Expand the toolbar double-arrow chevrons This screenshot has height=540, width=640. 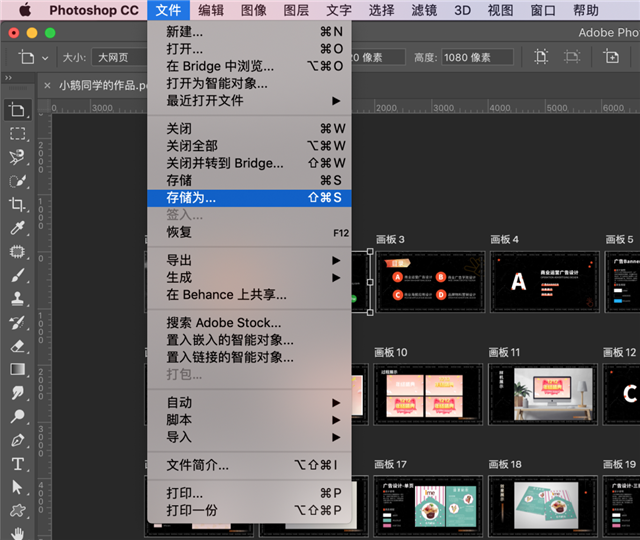point(8,78)
